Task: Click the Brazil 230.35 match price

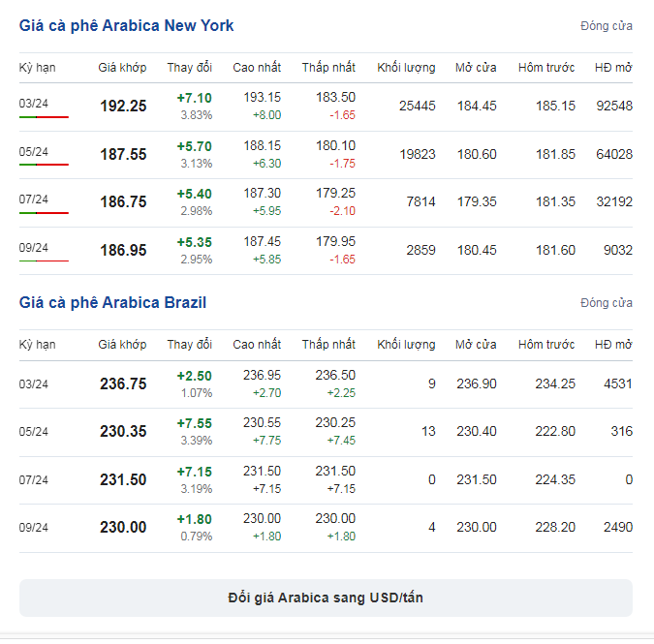Action: pyautogui.click(x=123, y=432)
